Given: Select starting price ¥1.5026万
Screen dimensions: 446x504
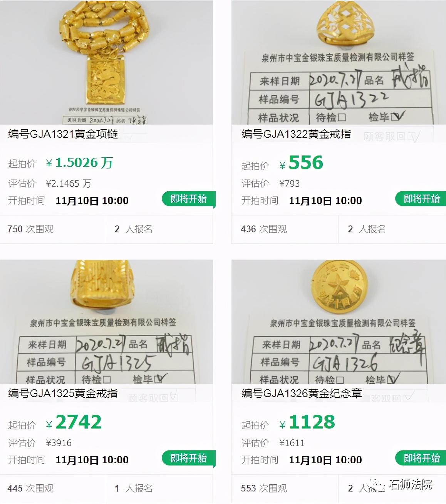Looking at the screenshot, I should point(79,163).
